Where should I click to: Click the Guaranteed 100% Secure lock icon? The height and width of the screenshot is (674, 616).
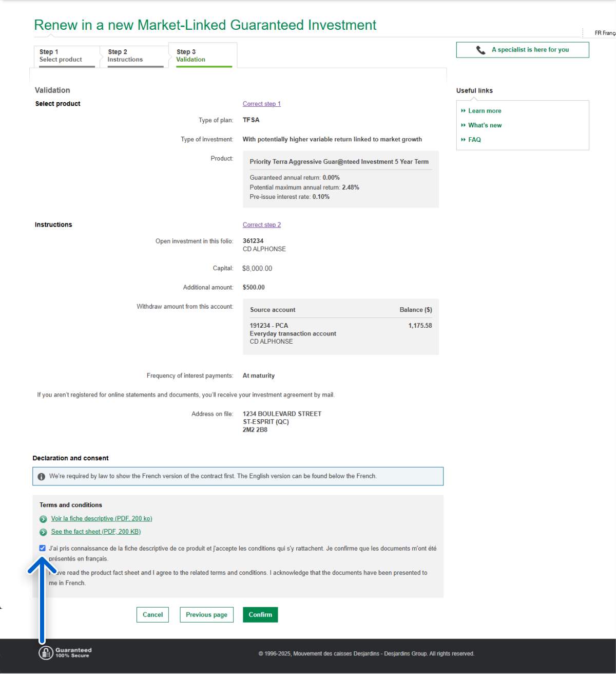point(46,653)
